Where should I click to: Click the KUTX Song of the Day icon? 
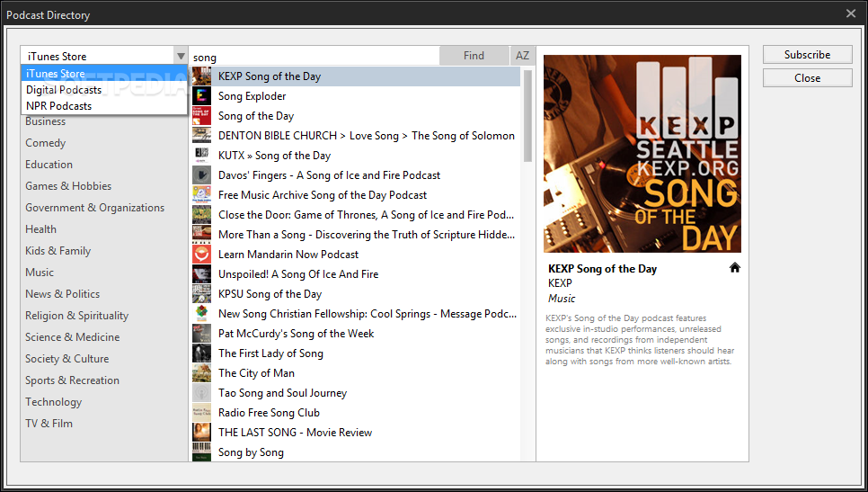(x=201, y=155)
